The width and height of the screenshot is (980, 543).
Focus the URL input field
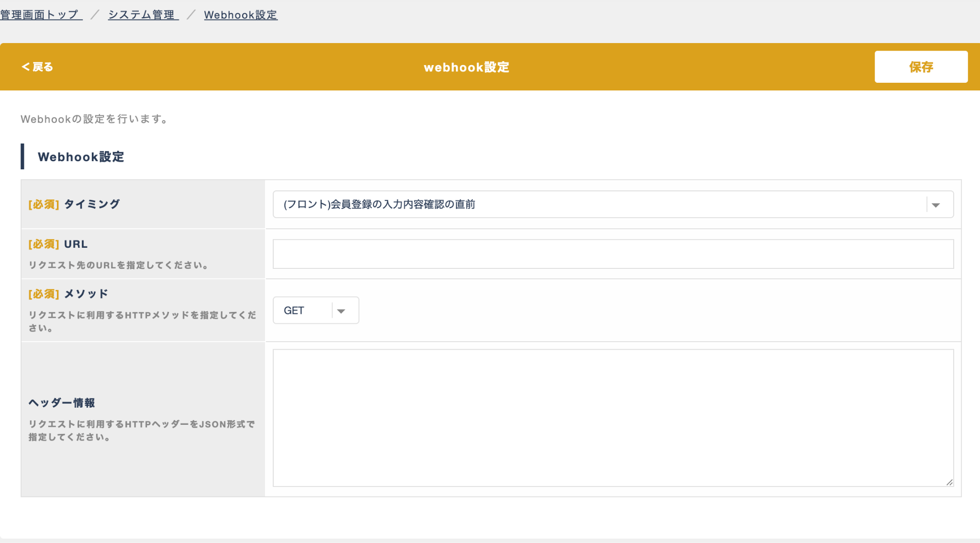(x=612, y=254)
